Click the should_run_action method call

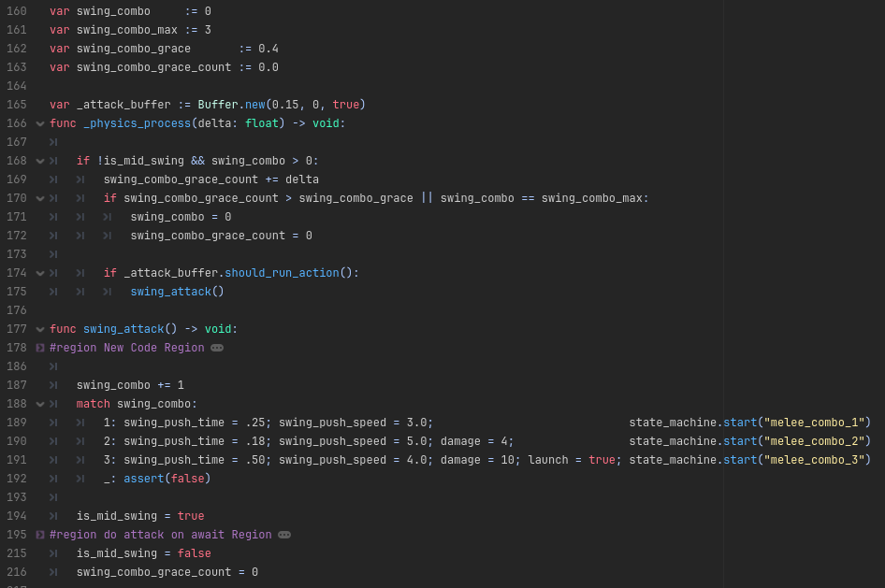point(282,273)
